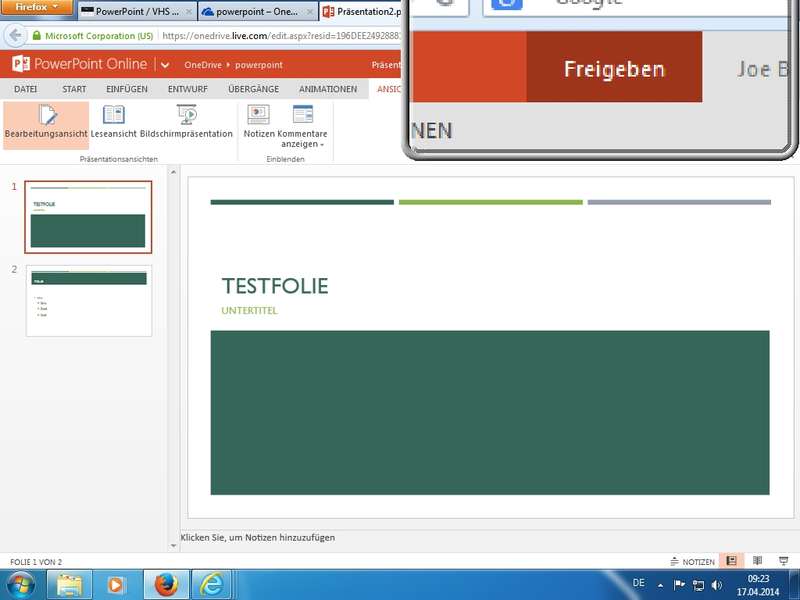Select the Bearbeitungsansicht view button
This screenshot has height=600, width=800.
46,125
